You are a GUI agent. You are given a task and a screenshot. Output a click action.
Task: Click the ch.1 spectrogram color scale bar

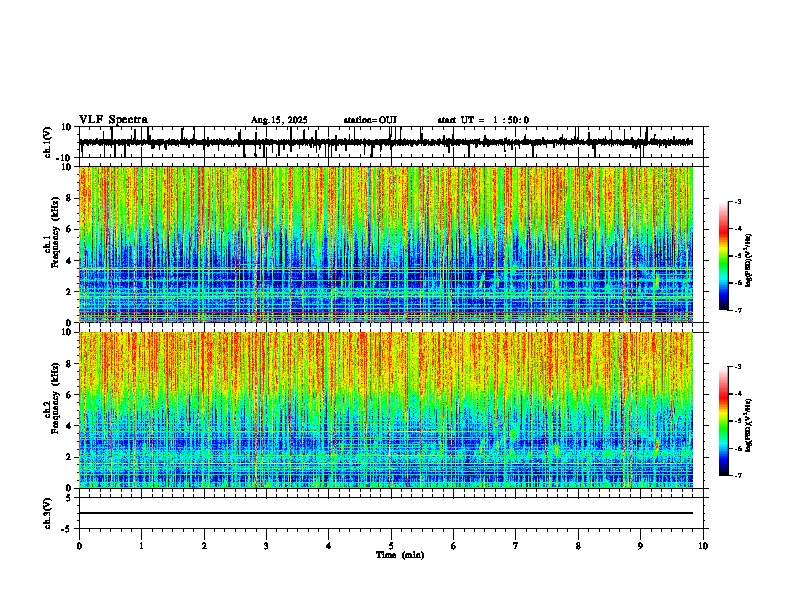724,256
